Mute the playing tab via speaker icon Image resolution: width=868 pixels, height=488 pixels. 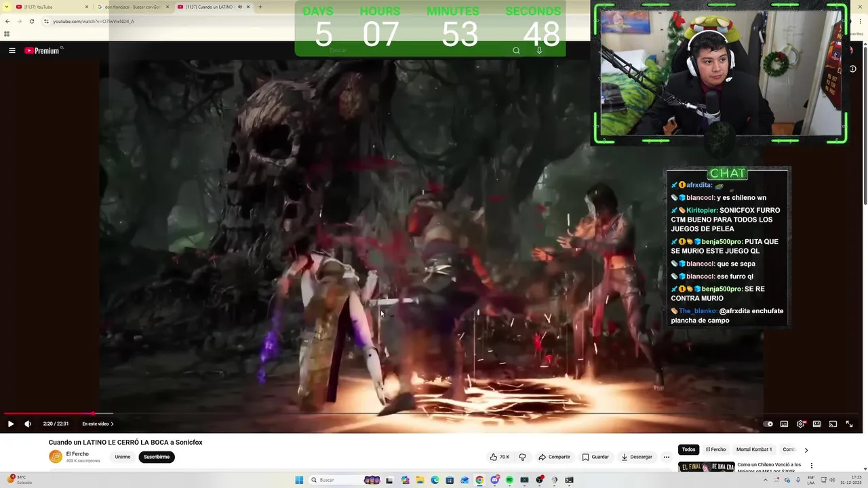point(239,7)
